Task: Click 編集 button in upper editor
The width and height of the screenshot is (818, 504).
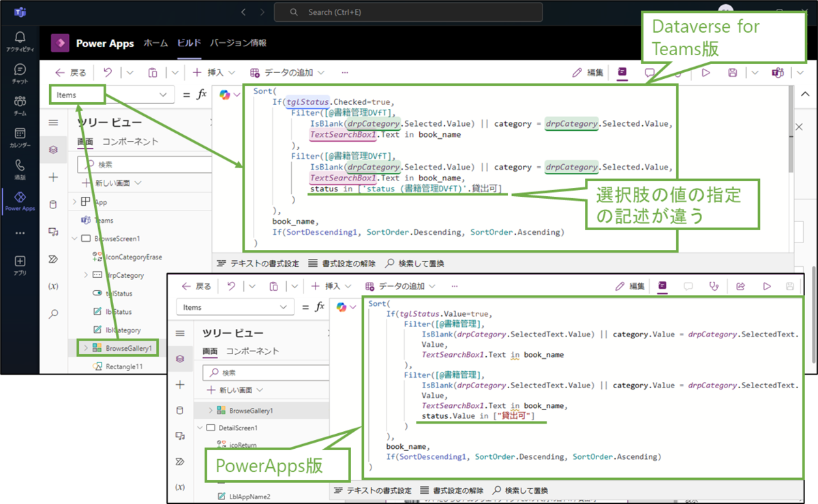Action: coord(588,72)
